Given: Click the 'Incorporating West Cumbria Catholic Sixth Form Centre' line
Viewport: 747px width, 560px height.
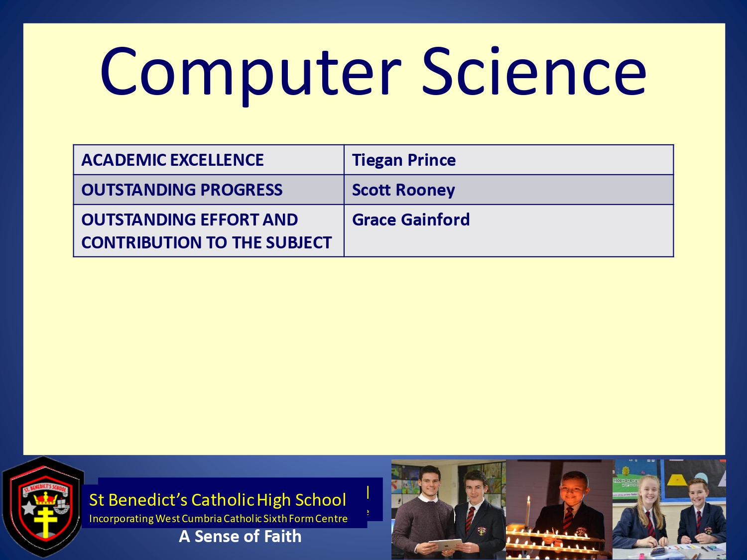Looking at the screenshot, I should pos(218,519).
